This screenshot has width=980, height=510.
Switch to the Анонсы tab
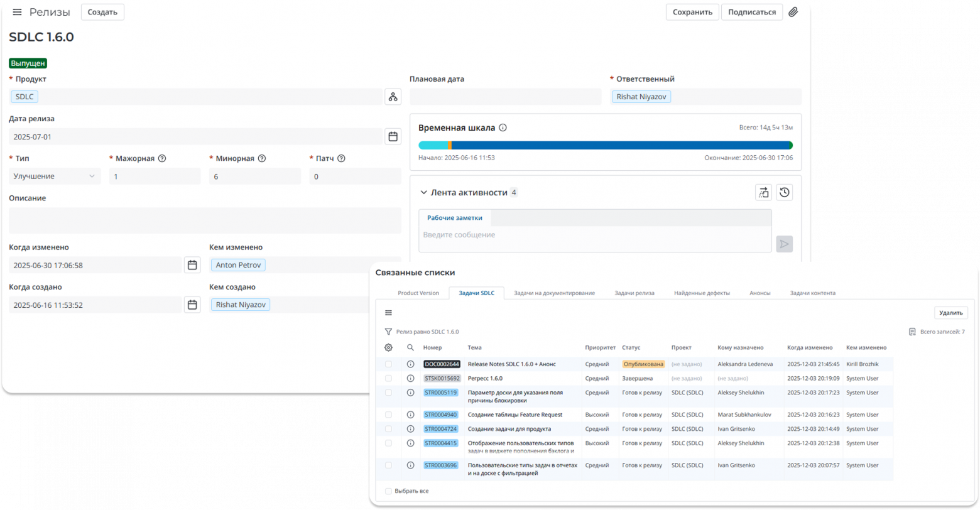point(760,293)
